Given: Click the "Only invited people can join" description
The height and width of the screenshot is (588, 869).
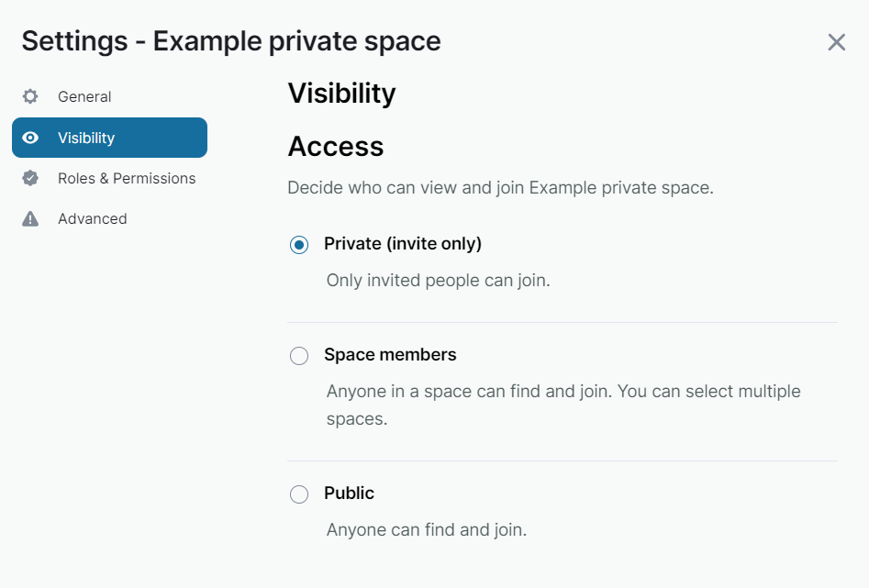Looking at the screenshot, I should pyautogui.click(x=439, y=280).
